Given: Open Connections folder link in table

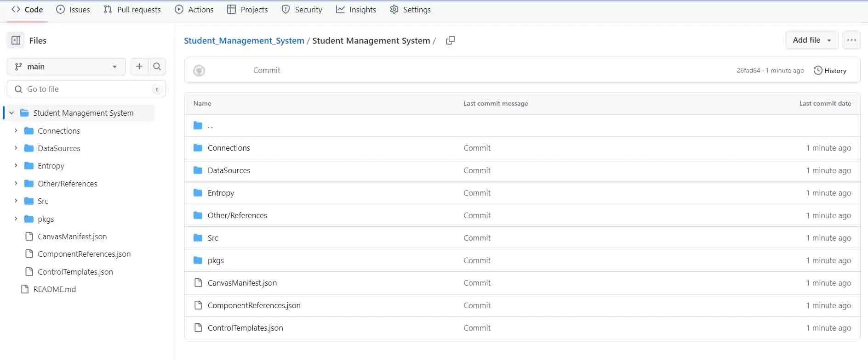Looking at the screenshot, I should click(229, 148).
